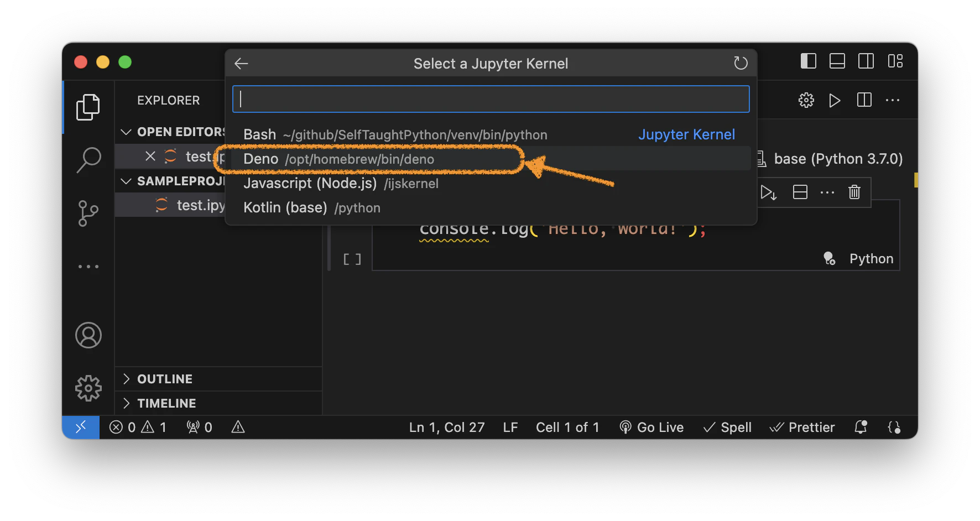Open notifications bell in status bar
This screenshot has height=521, width=980.
861,427
